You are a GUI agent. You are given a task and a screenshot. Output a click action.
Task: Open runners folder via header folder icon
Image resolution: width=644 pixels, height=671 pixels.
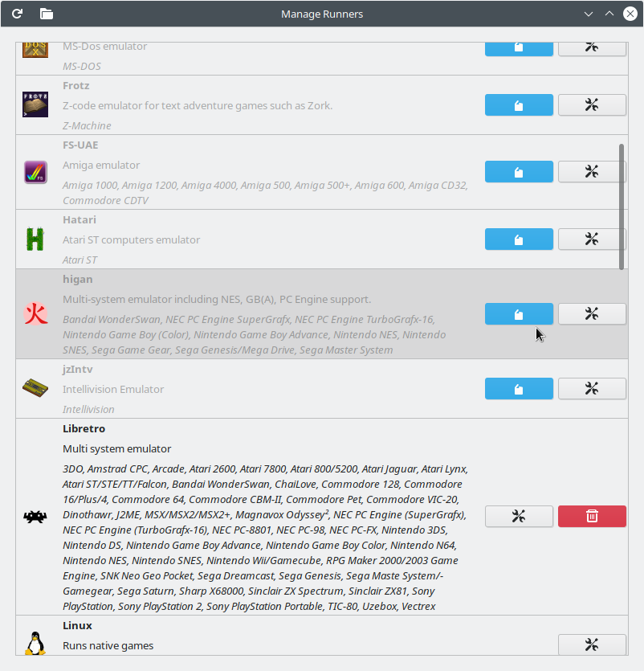47,14
